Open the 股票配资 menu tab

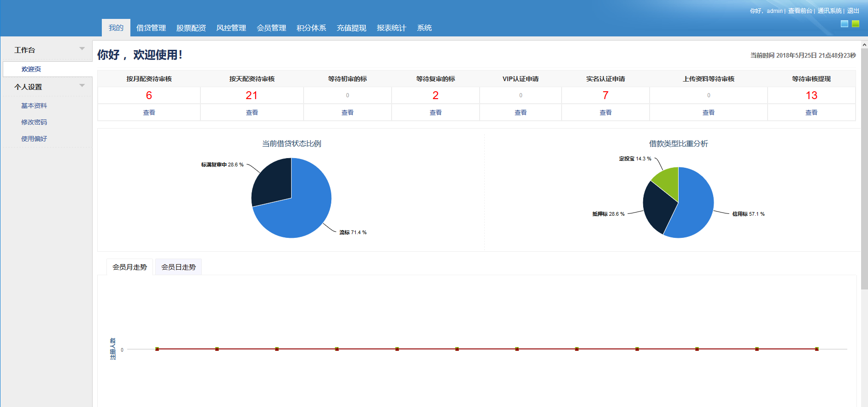[191, 28]
